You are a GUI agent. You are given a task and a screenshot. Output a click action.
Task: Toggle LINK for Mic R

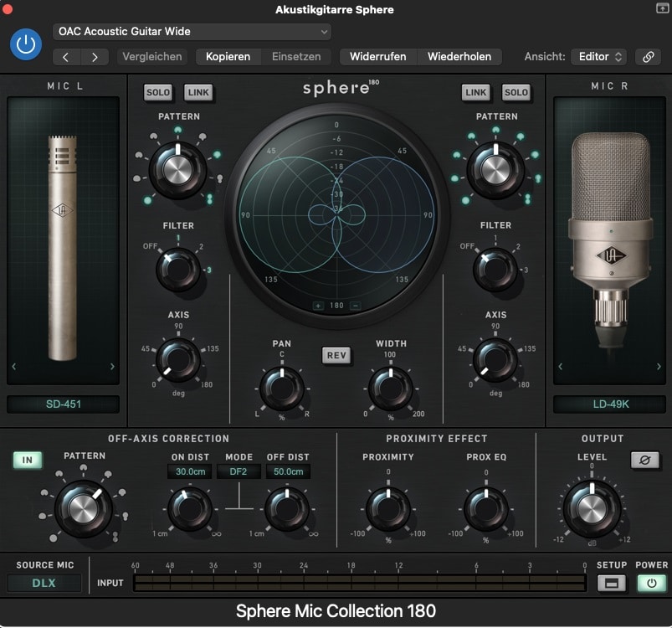[x=475, y=93]
